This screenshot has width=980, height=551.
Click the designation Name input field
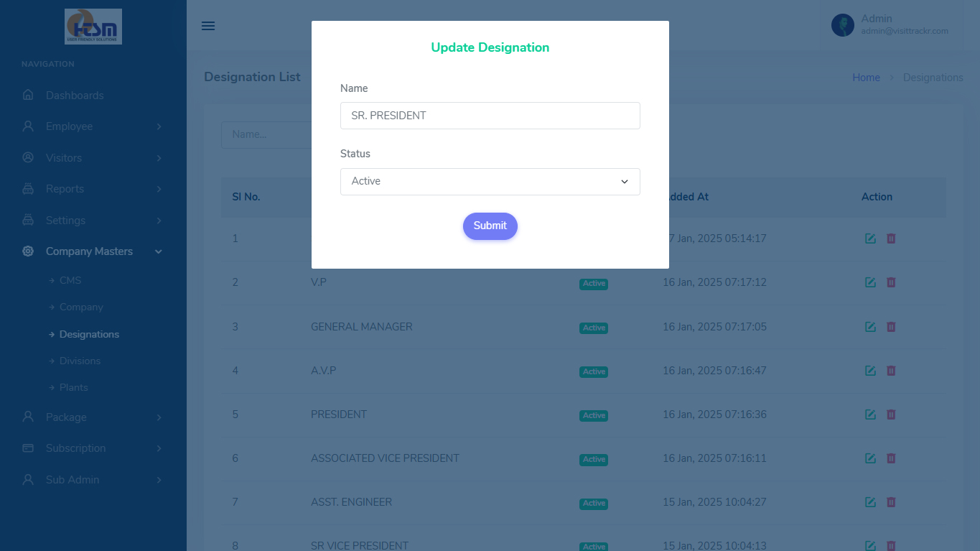pos(490,116)
